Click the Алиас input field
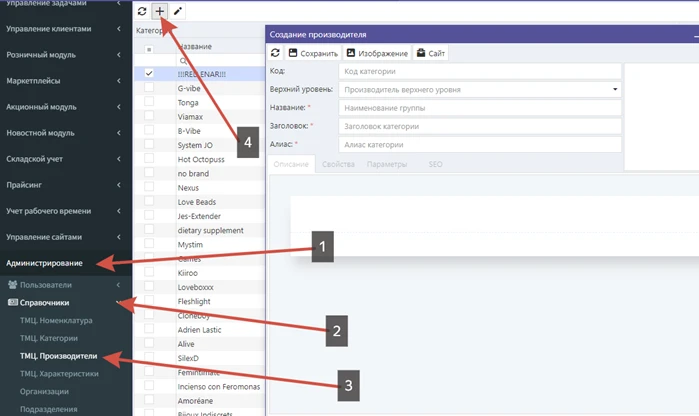 [478, 144]
